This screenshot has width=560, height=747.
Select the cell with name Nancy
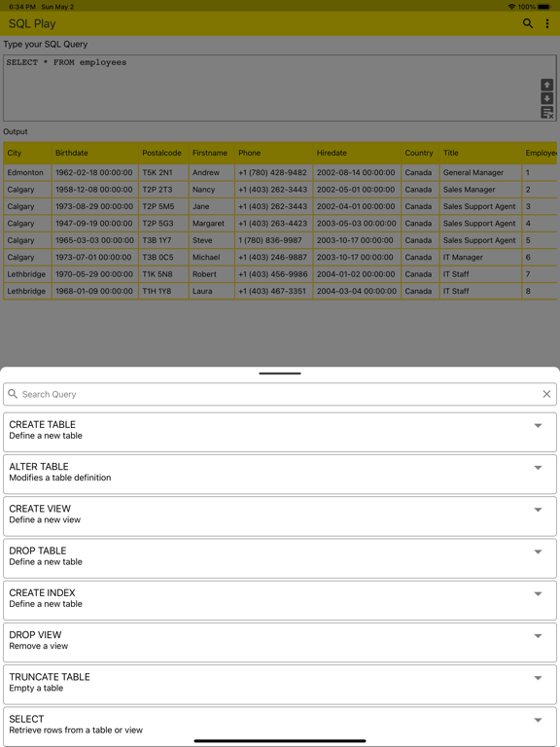[x=211, y=190]
